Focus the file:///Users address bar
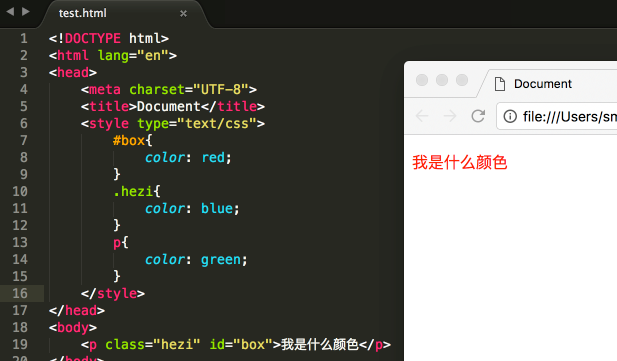617x361 pixels. pyautogui.click(x=557, y=116)
